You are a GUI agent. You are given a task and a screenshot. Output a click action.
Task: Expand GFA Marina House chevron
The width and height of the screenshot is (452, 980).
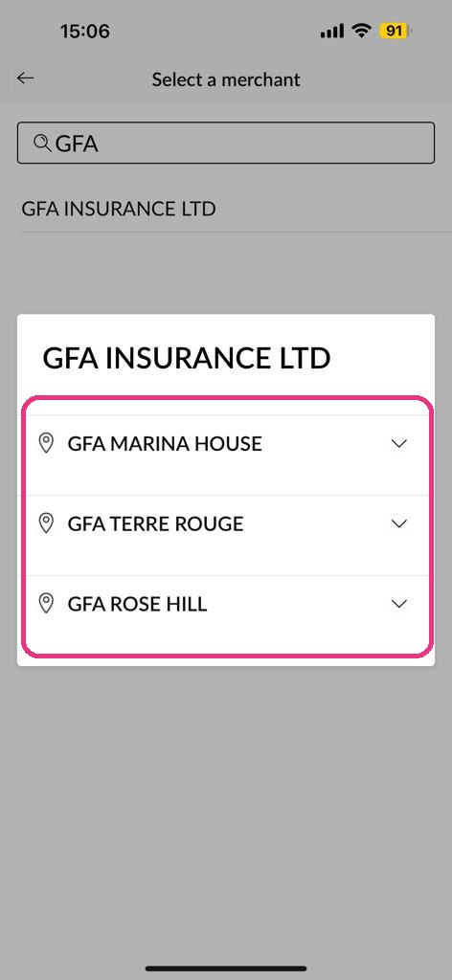point(399,443)
